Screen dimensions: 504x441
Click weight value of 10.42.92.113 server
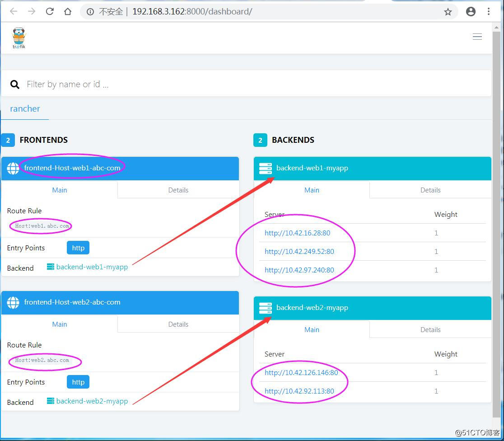(436, 391)
